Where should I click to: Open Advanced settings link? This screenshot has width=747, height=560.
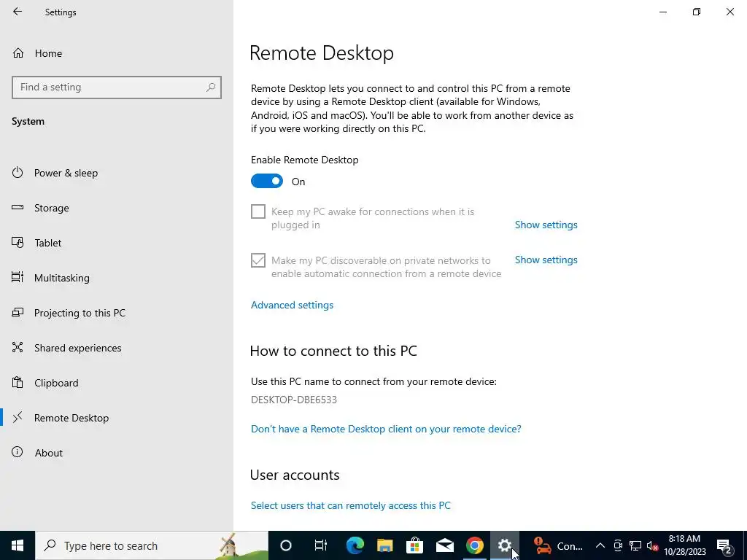(292, 305)
